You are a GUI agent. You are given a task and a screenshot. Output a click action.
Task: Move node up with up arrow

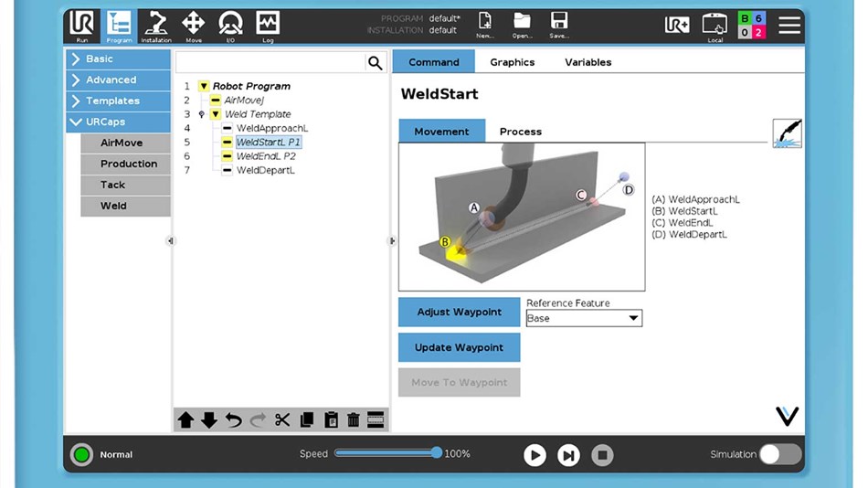185,420
